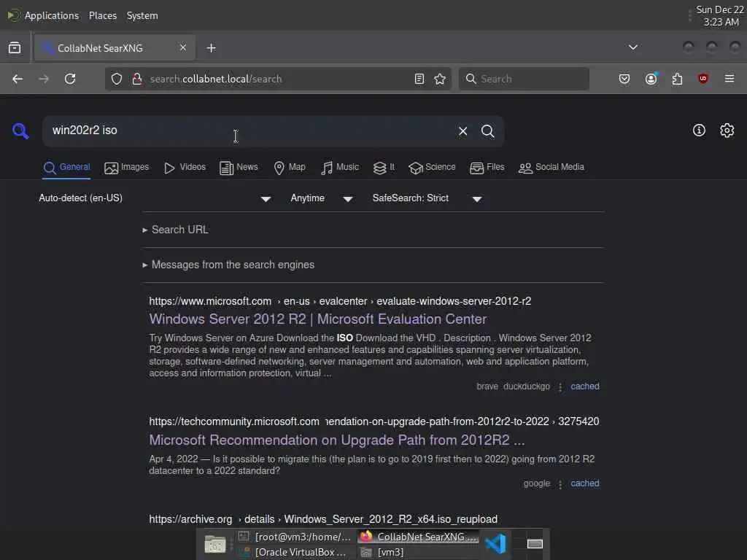Click the browser forward arrow
747x560 pixels.
coord(44,79)
